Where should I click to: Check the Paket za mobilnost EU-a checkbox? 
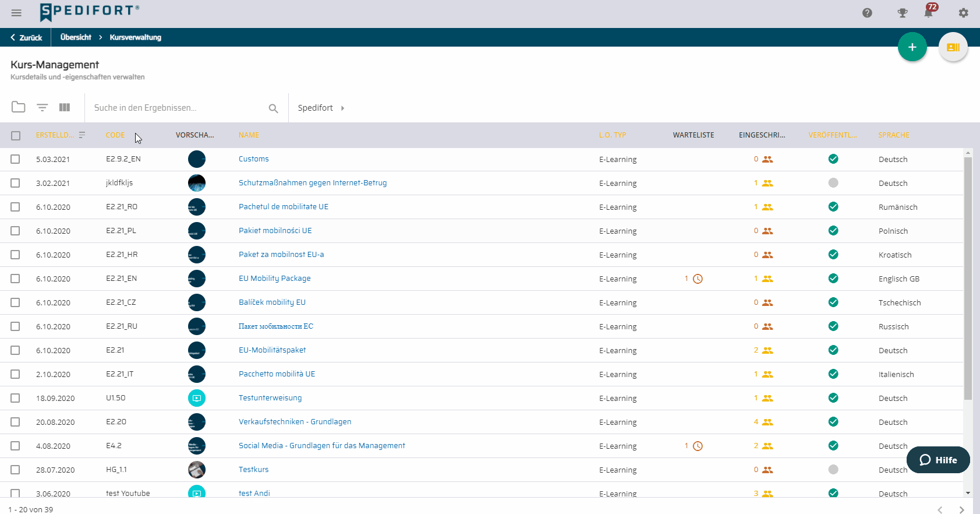pyautogui.click(x=15, y=255)
